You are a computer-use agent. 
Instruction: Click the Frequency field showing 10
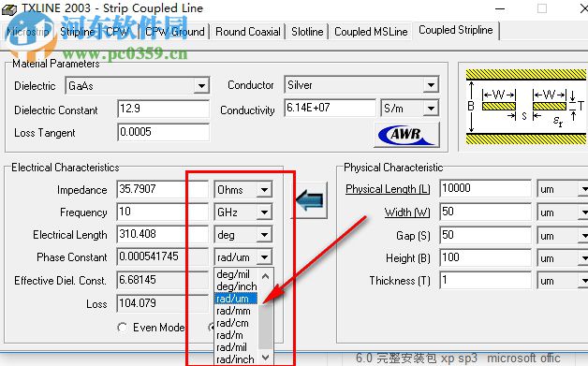tap(162, 212)
